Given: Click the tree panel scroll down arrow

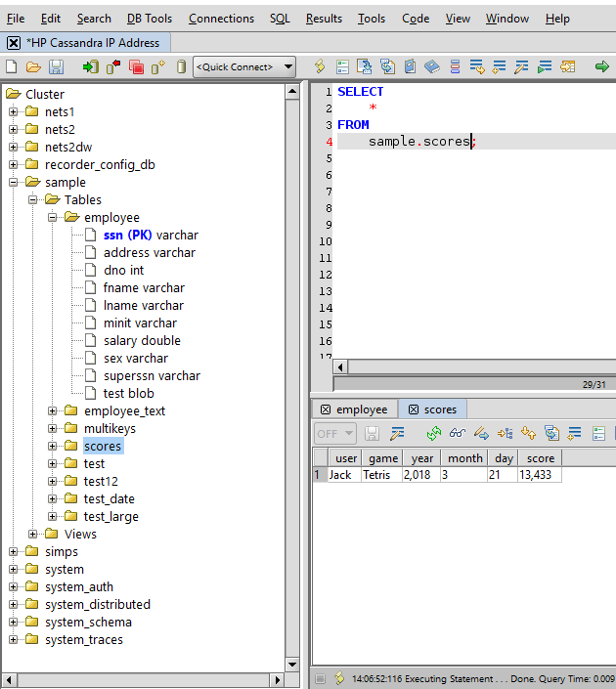Looking at the screenshot, I should tap(292, 664).
